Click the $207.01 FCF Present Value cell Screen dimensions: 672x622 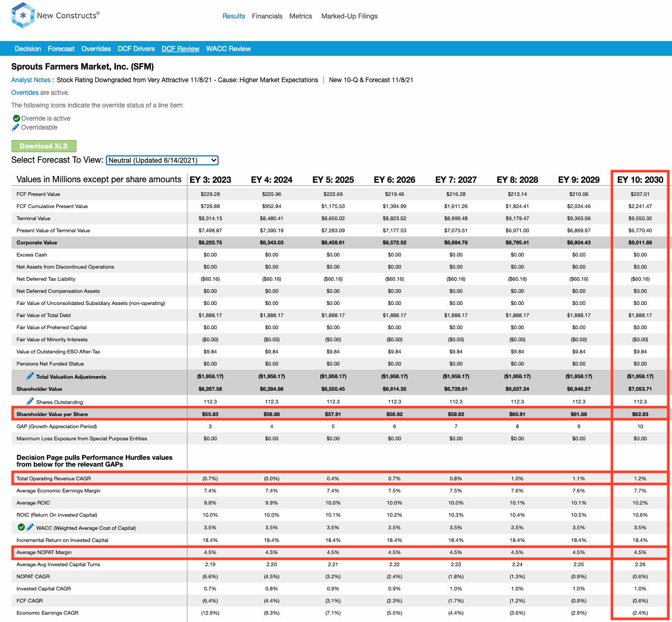coord(640,194)
